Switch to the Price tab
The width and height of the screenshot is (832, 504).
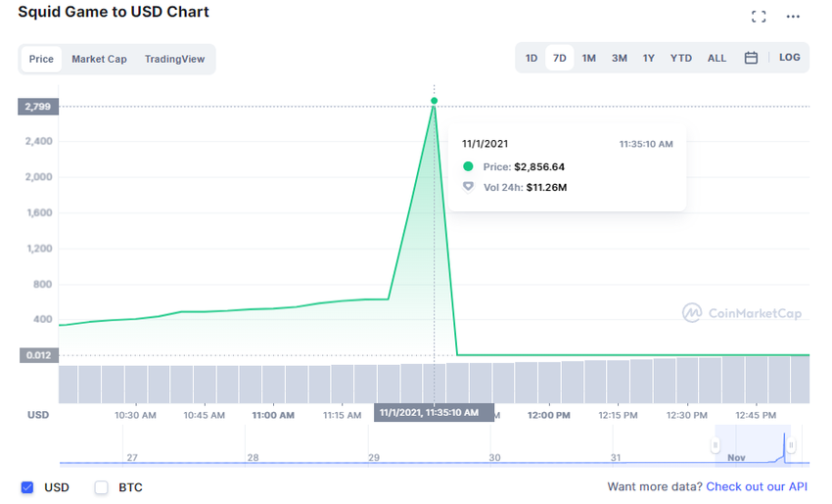coord(41,59)
